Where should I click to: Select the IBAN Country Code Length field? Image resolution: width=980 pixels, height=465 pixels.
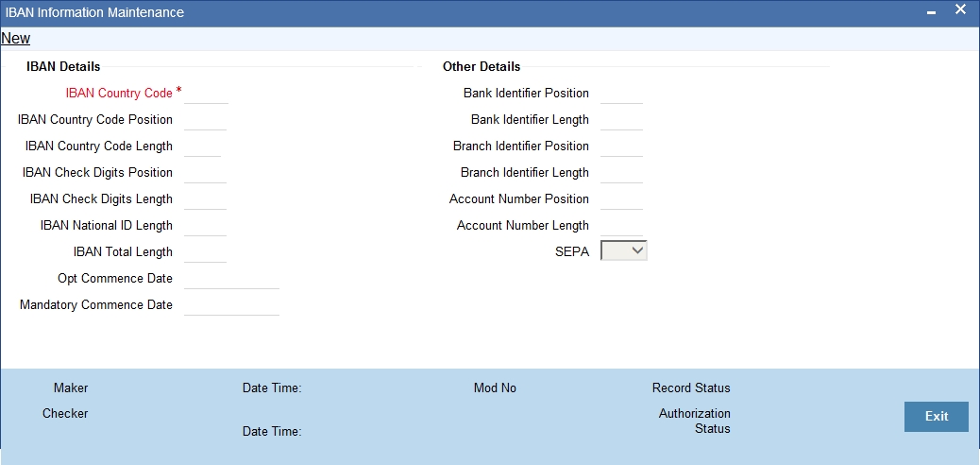[x=202, y=146]
